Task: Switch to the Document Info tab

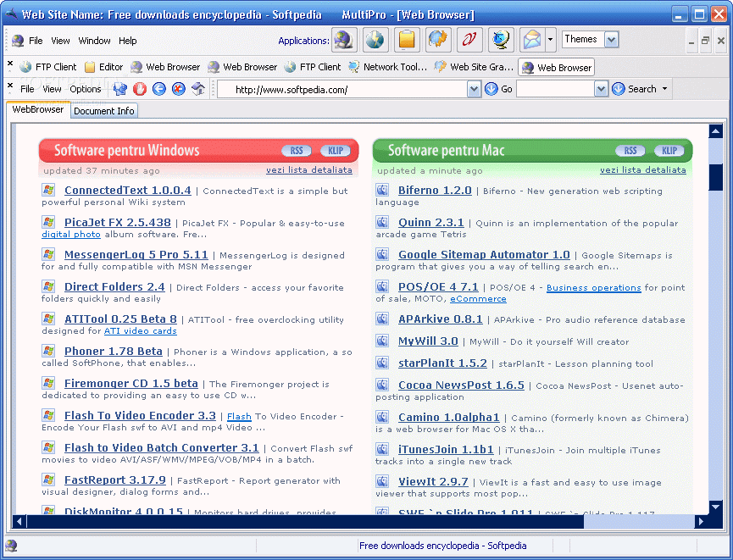Action: pos(103,111)
